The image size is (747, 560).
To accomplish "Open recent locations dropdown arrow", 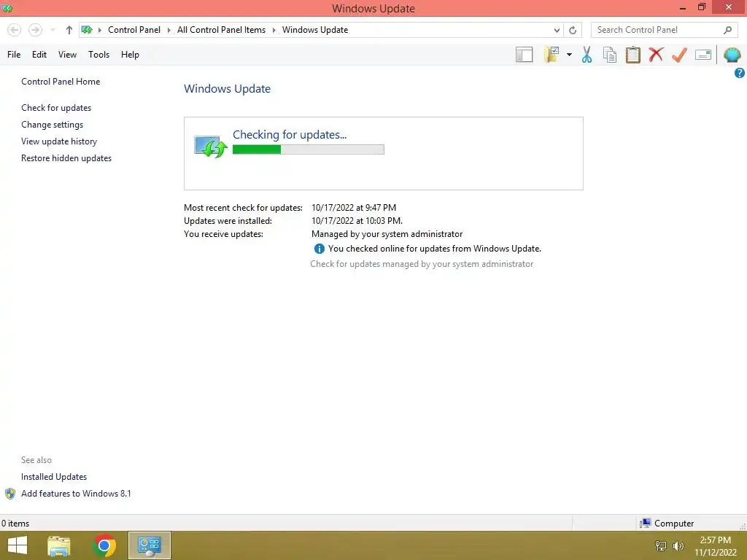I will pos(53,30).
